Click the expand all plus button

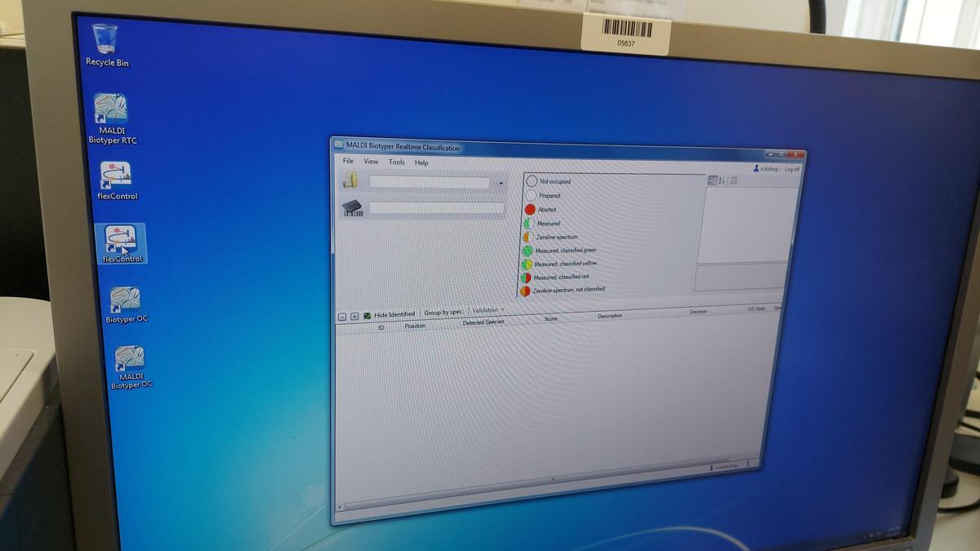(354, 316)
